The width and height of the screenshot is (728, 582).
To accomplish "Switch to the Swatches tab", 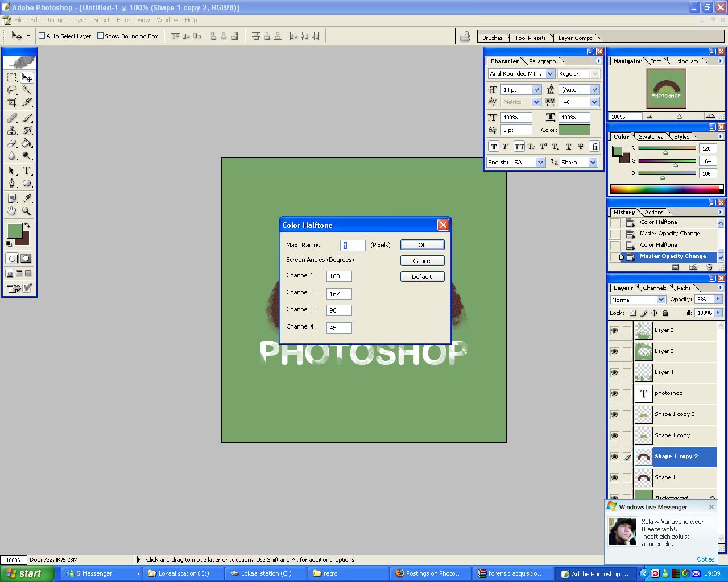I will click(651, 137).
